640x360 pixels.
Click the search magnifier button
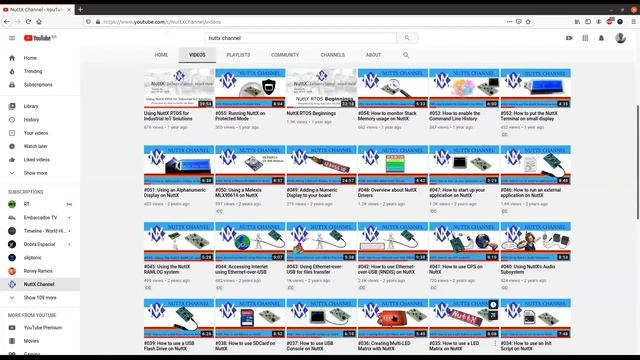click(407, 38)
